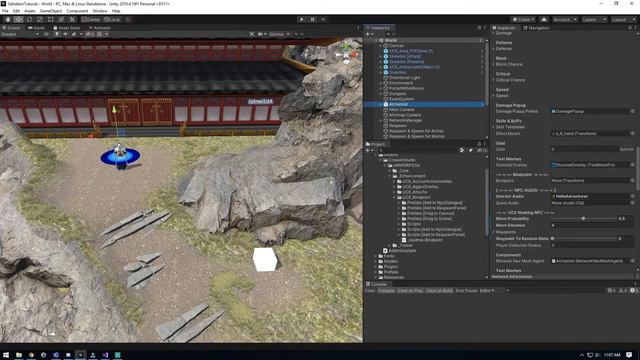Open the Account dropdown

(x=565, y=19)
